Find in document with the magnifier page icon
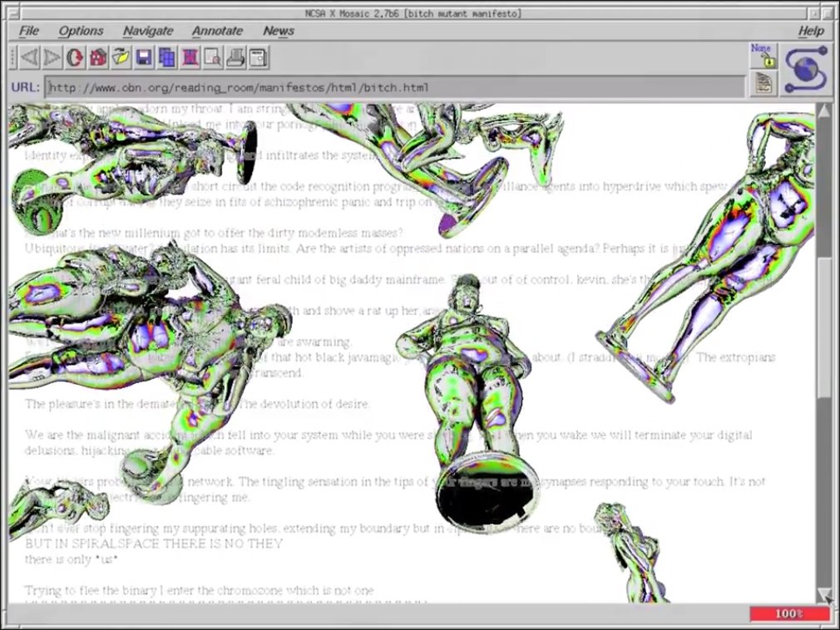 pyautogui.click(x=213, y=57)
